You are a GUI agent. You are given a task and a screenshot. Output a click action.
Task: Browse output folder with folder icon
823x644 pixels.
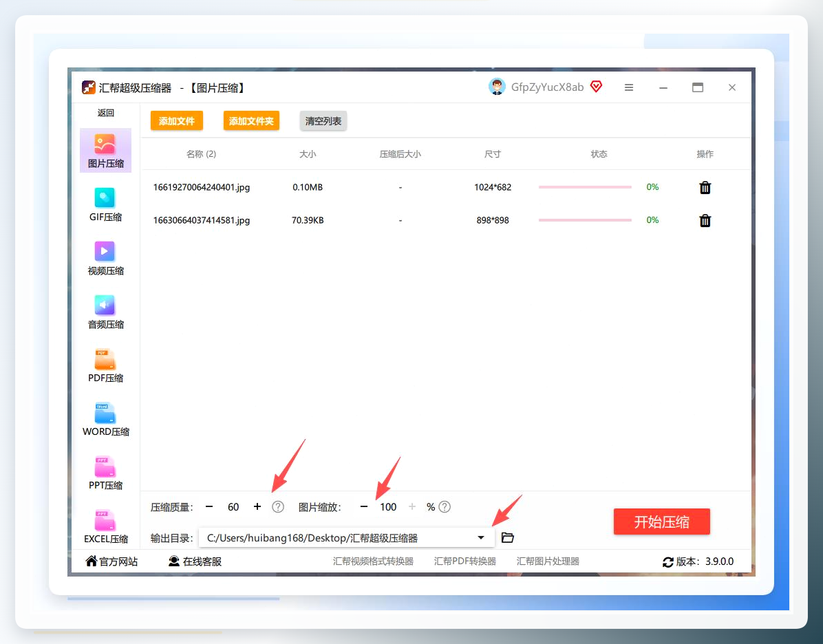click(508, 537)
